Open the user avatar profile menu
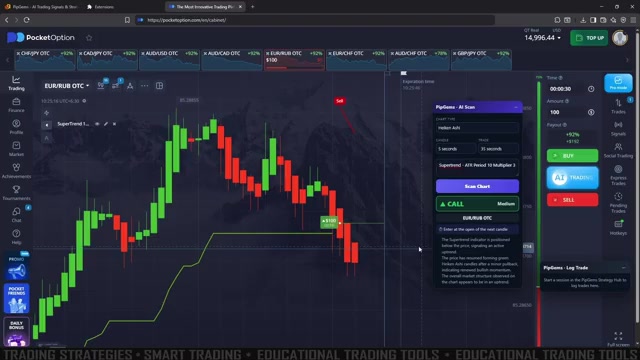Screen dimensions: 640x360 point(620,38)
